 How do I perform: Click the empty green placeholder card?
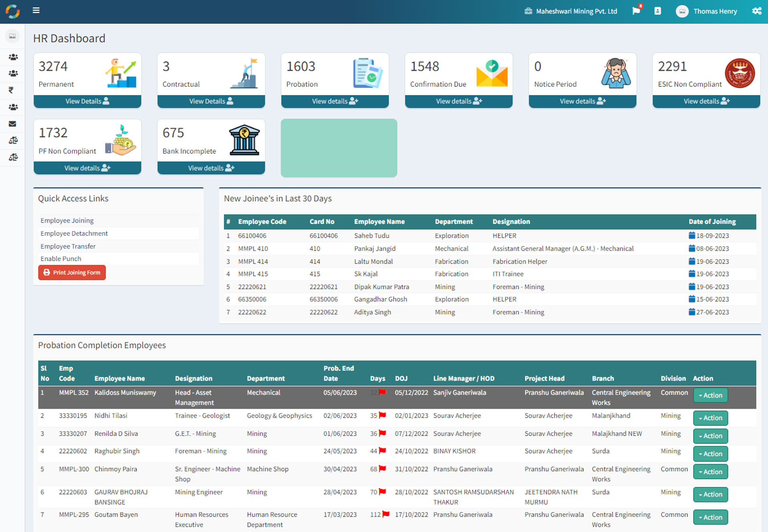pyautogui.click(x=339, y=148)
